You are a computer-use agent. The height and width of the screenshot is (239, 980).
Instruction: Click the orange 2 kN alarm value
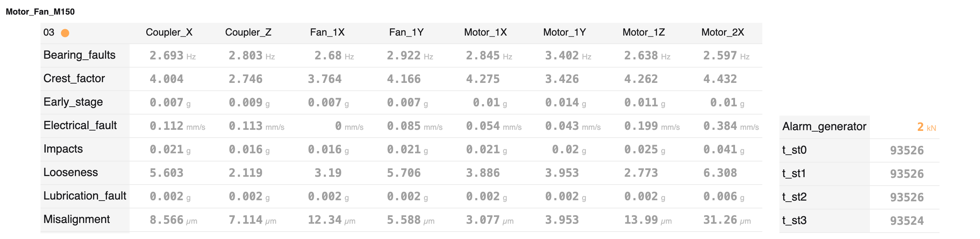click(x=926, y=127)
